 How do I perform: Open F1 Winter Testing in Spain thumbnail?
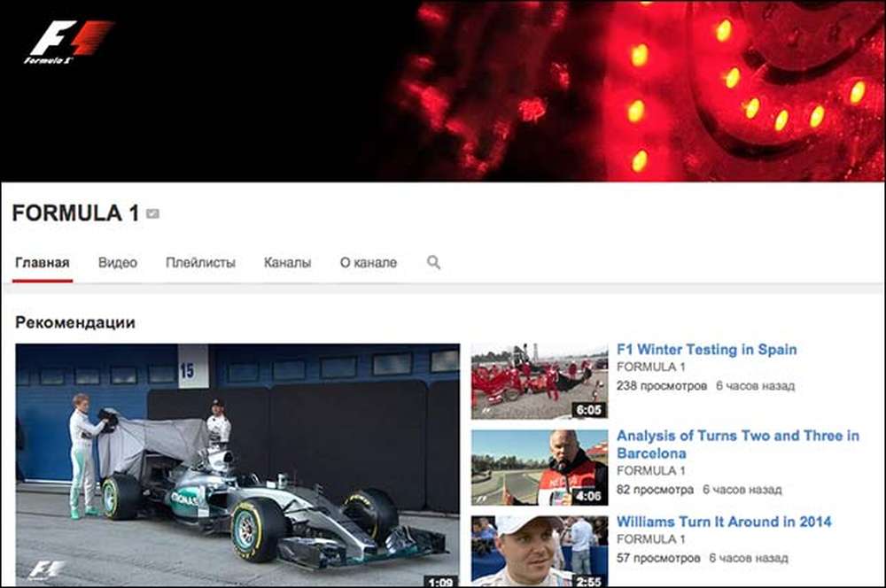pos(540,381)
